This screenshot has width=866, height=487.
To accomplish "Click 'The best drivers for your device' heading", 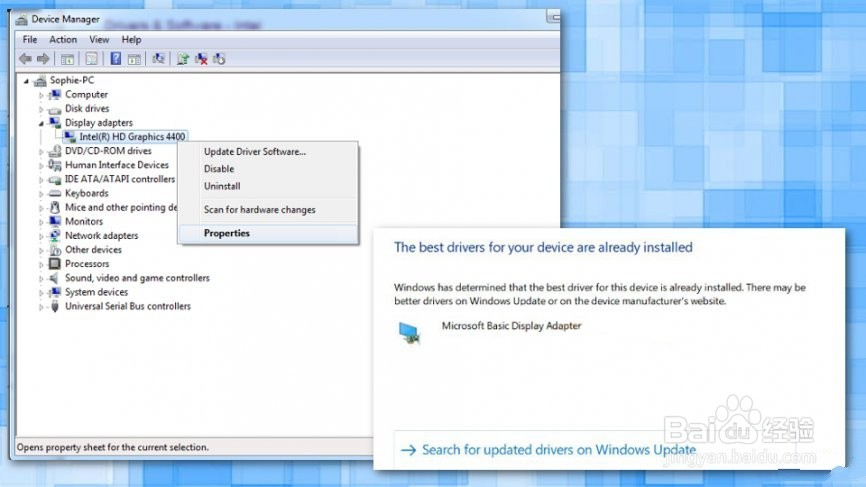I will pyautogui.click(x=543, y=247).
